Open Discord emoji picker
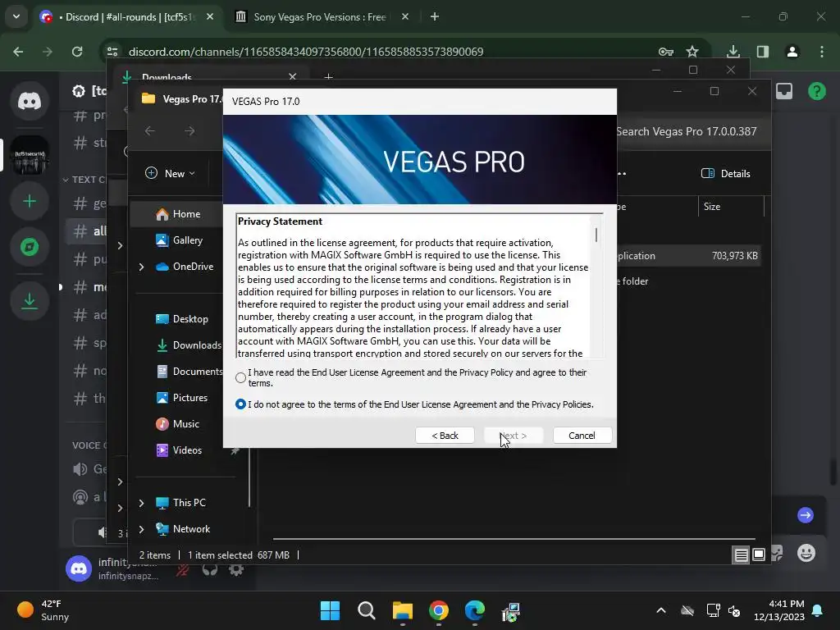The image size is (840, 630). coord(806,552)
